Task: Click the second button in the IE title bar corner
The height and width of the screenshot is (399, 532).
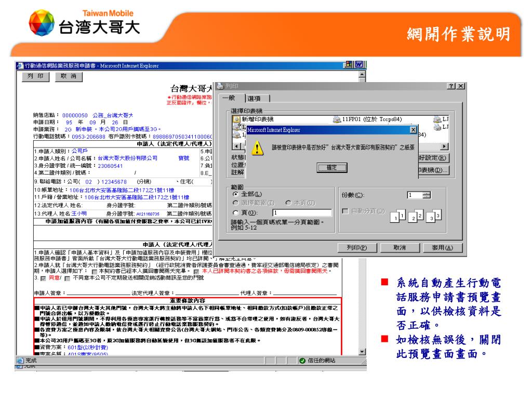Action: click(359, 64)
